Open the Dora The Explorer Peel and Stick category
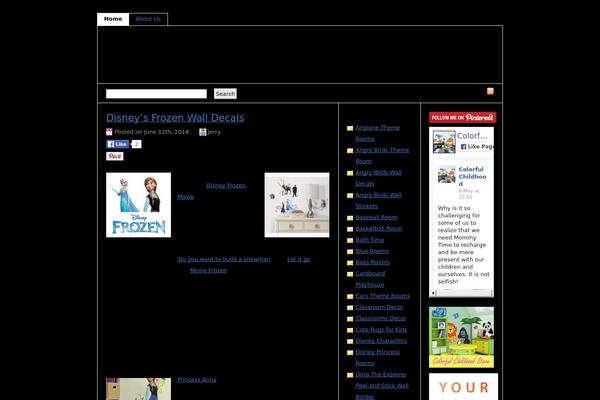This screenshot has width=600, height=400. point(382,385)
